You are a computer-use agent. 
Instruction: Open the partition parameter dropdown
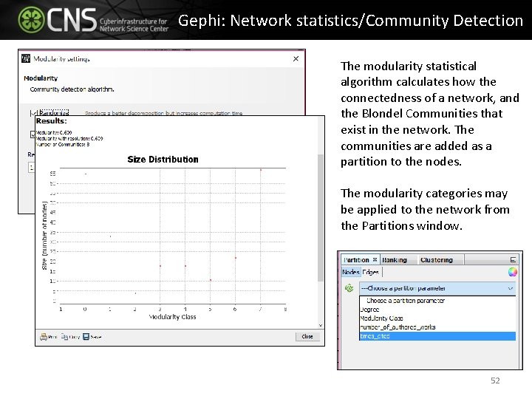tap(437, 288)
